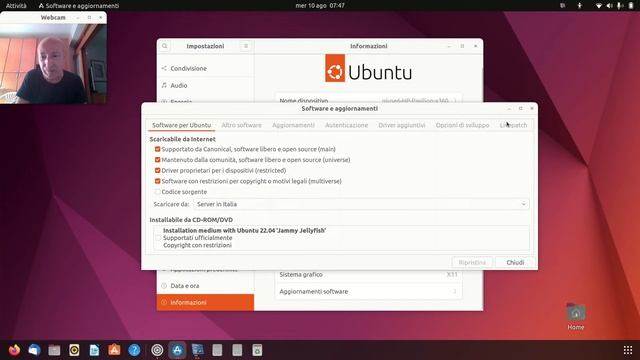Viewport: 640px width, 360px height.
Task: Open the Livepatch tab
Action: (513, 125)
